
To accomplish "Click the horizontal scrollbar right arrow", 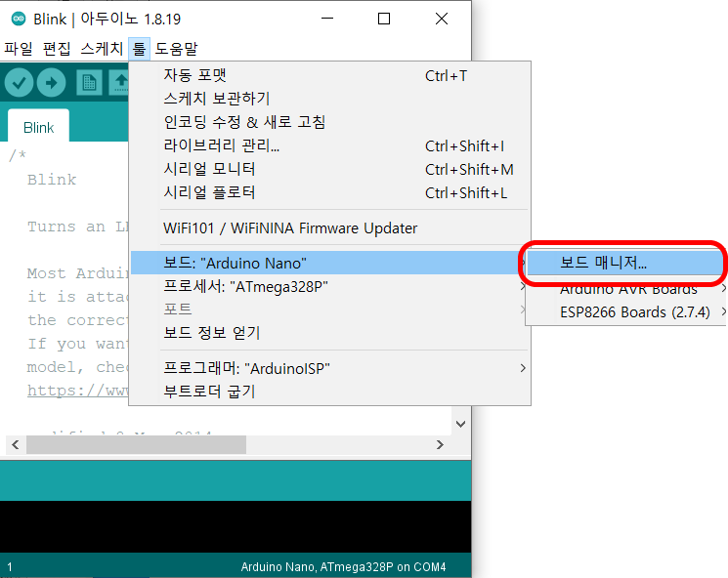I will click(x=440, y=445).
